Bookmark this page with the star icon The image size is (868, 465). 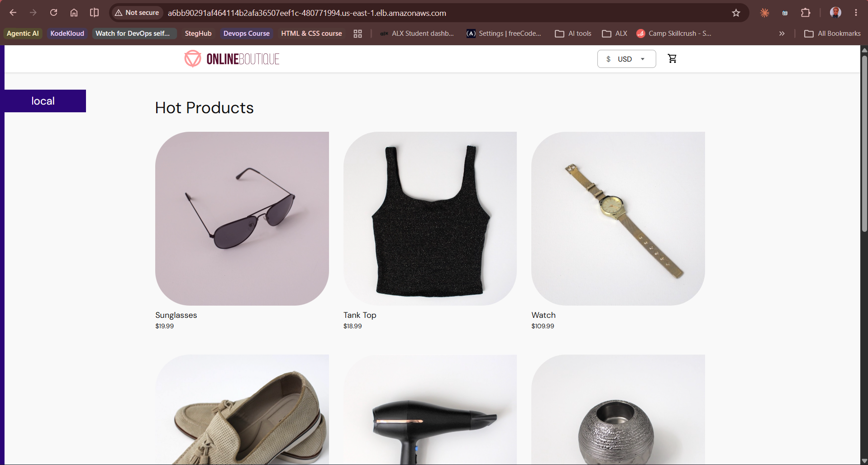coord(736,13)
